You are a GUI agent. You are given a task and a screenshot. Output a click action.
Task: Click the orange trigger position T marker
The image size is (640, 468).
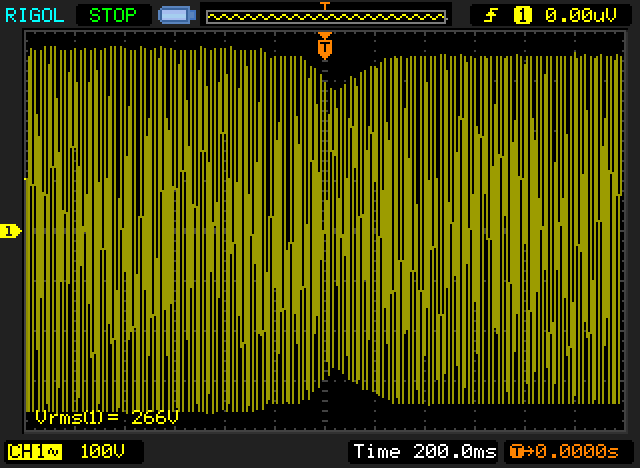(x=325, y=46)
